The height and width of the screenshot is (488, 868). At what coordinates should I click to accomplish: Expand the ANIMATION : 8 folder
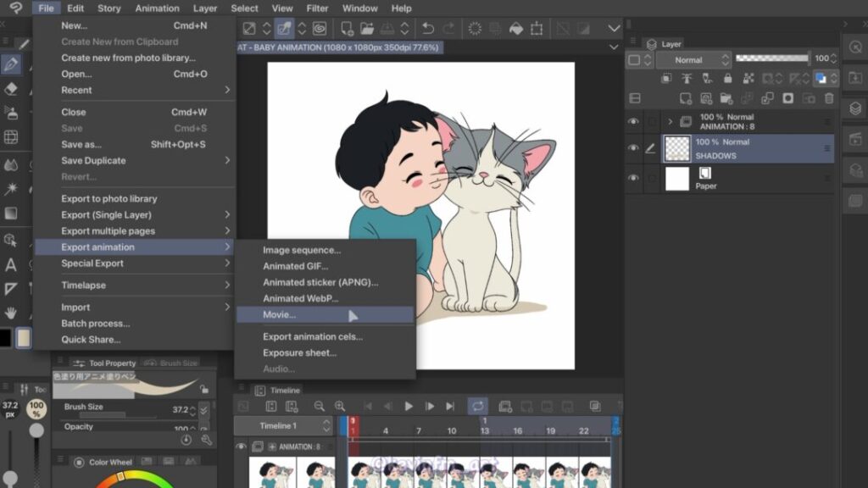[670, 122]
